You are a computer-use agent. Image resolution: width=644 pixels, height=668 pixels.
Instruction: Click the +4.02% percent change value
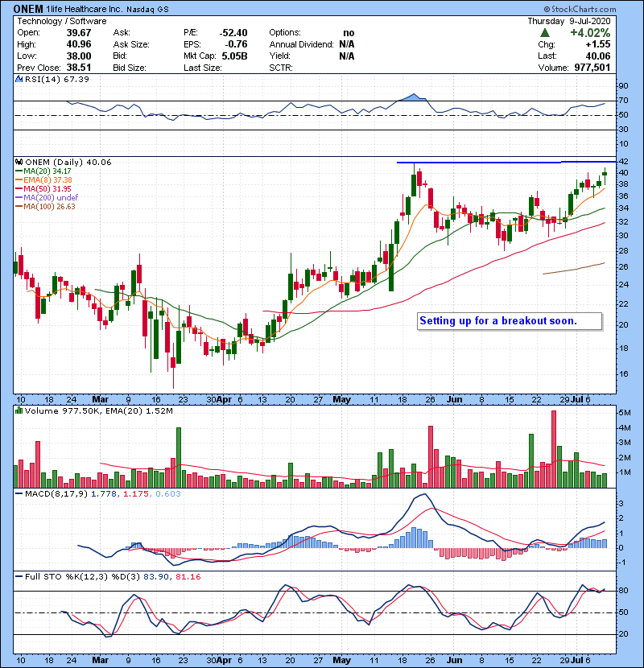[590, 33]
